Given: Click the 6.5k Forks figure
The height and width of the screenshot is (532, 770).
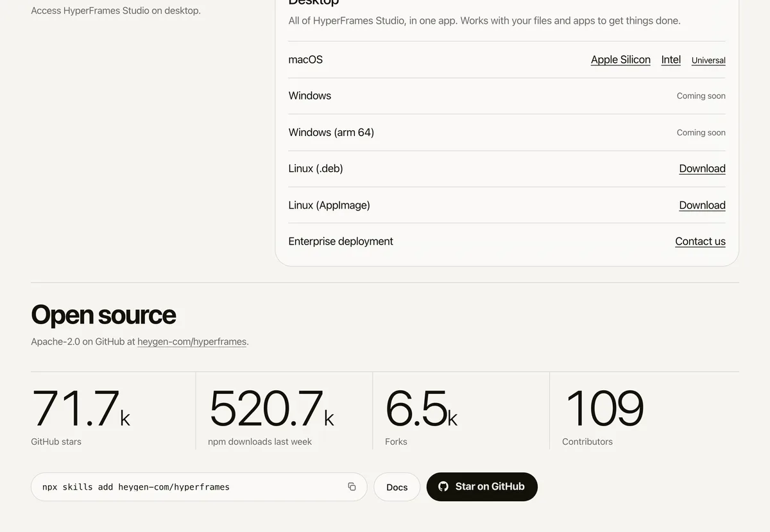Looking at the screenshot, I should (422, 408).
